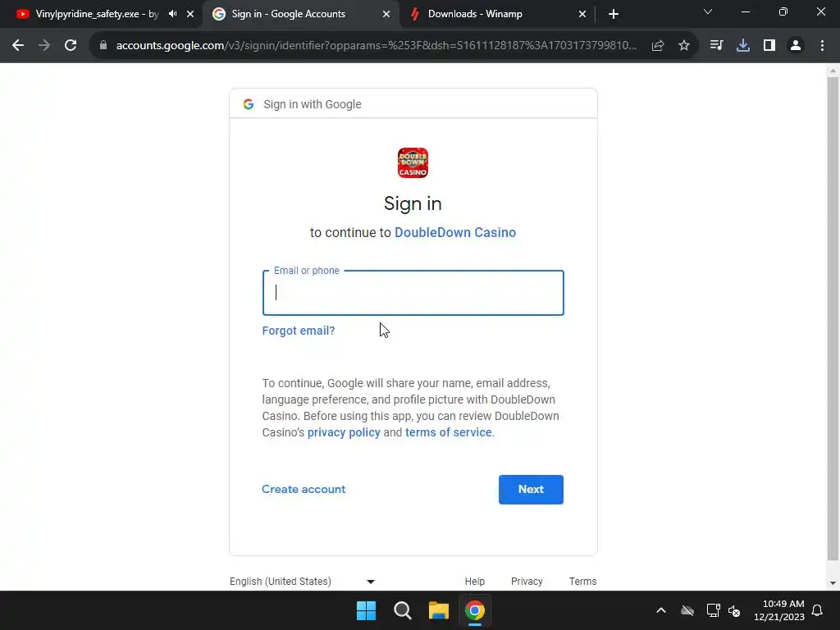840x630 pixels.
Task: Open the tab search chevron
Action: pos(708,11)
